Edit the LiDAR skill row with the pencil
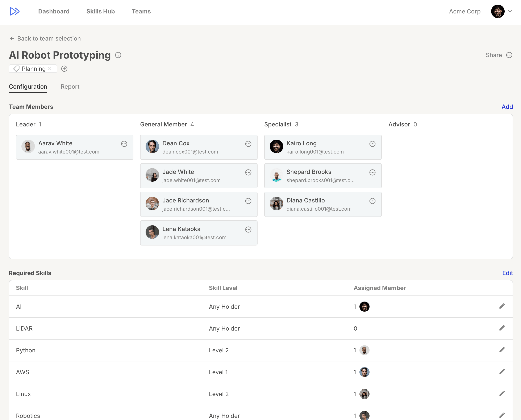The width and height of the screenshot is (521, 420). (x=502, y=328)
